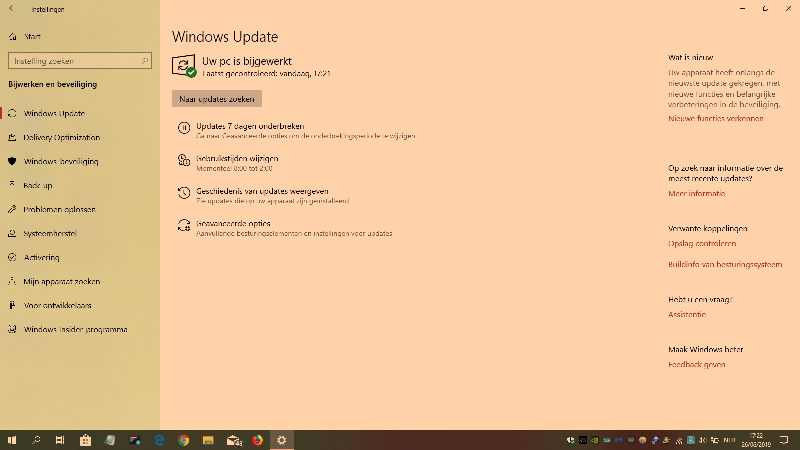Open Systeemherstel in the sidebar
Viewport: 800px width, 450px height.
coord(49,233)
